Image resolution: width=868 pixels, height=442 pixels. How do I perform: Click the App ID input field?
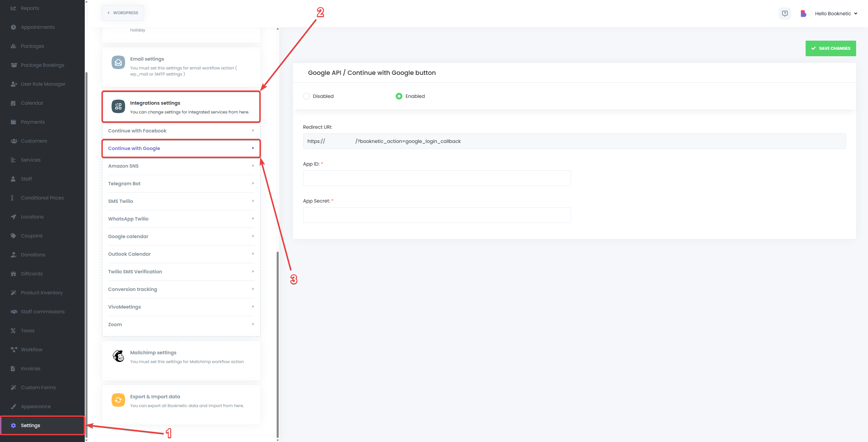(x=437, y=178)
